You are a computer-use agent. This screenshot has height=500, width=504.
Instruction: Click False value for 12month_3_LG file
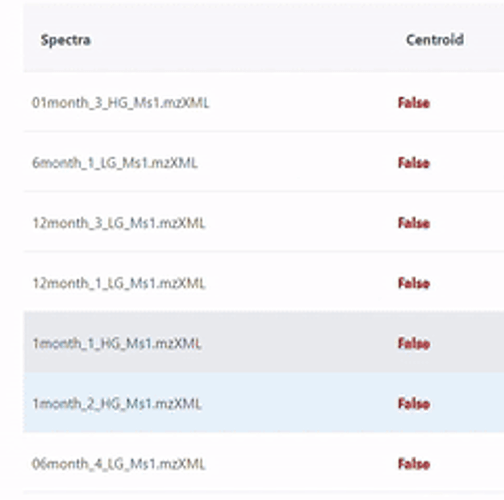(x=414, y=223)
